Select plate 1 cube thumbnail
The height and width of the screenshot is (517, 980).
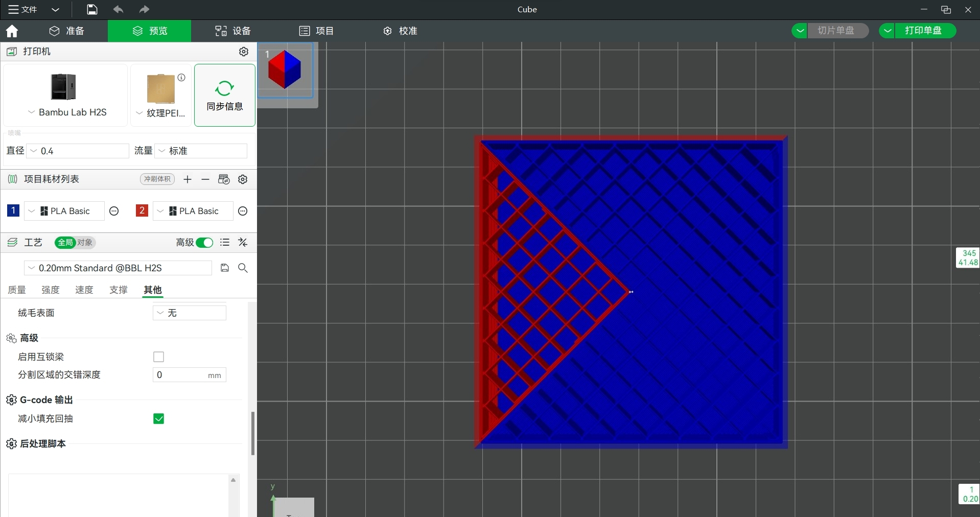(285, 70)
